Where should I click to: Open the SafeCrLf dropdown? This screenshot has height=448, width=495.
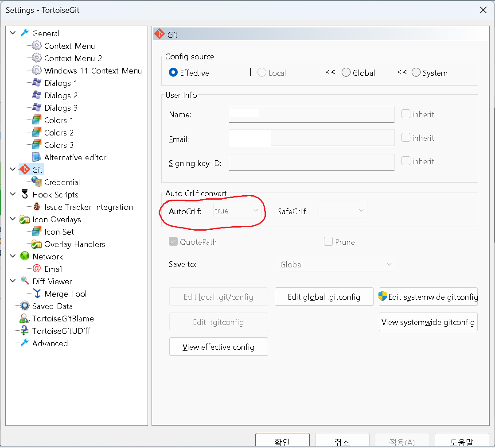click(x=343, y=210)
